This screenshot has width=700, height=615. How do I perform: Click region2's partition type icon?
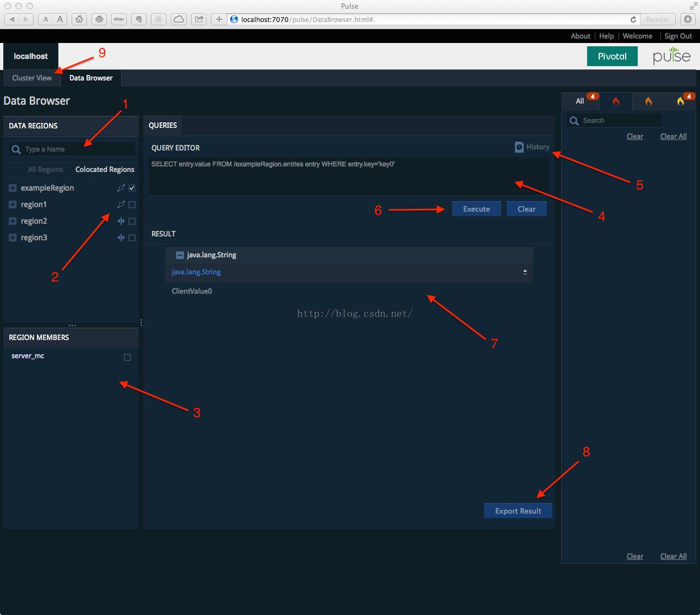pos(121,221)
